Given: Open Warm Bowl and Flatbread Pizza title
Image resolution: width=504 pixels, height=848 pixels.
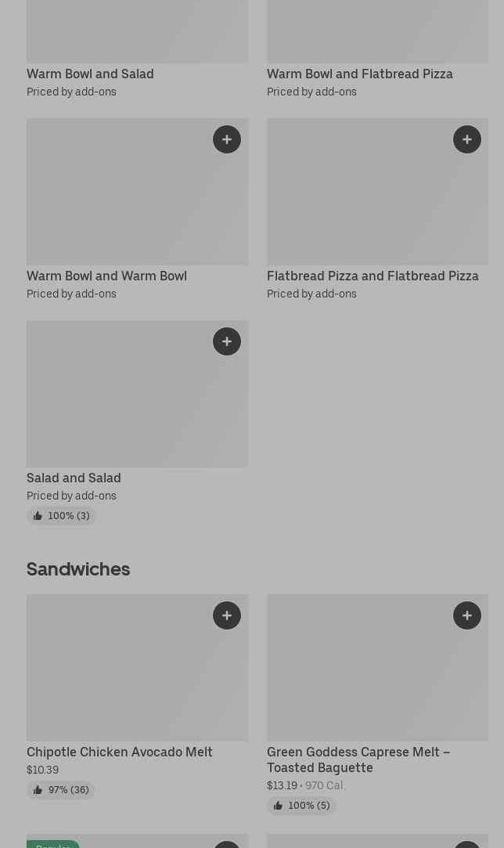Looking at the screenshot, I should (359, 74).
